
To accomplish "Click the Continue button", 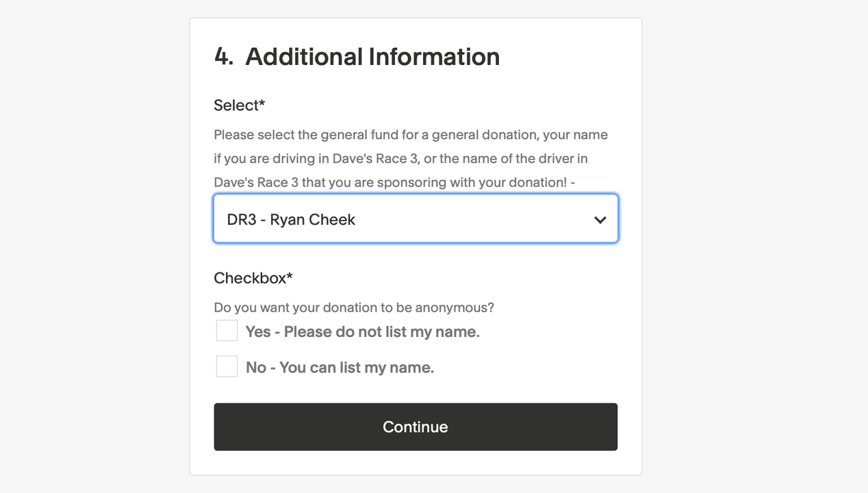I will coord(416,427).
